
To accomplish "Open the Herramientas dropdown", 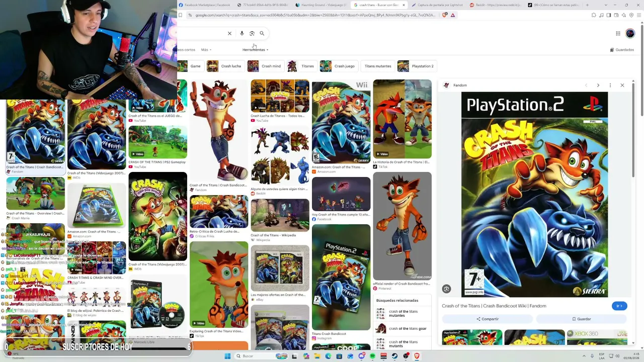I will (256, 50).
